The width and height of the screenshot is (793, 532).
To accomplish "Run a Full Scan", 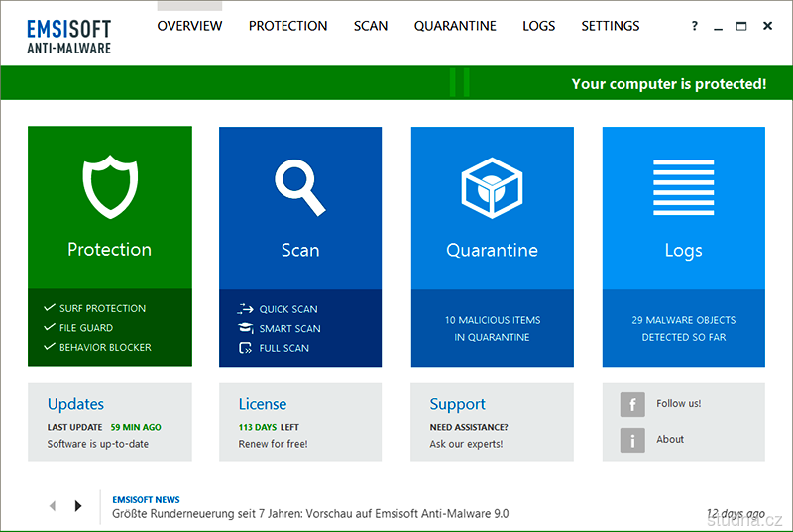I will pos(283,348).
